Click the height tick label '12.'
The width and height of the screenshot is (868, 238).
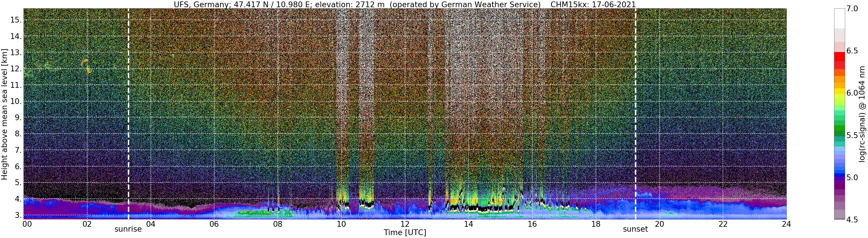[x=16, y=69]
